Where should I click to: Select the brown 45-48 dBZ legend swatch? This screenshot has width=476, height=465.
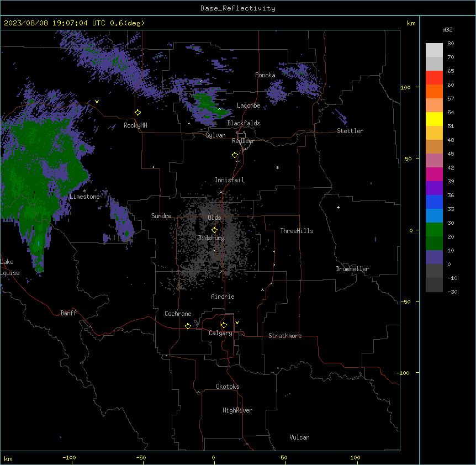434,146
